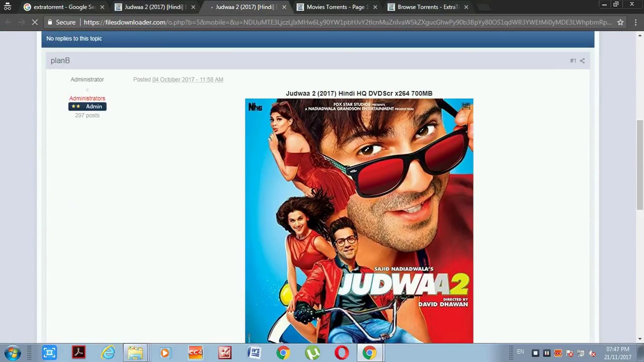Click the share icon beside #1
644x362 pixels.
click(582, 61)
